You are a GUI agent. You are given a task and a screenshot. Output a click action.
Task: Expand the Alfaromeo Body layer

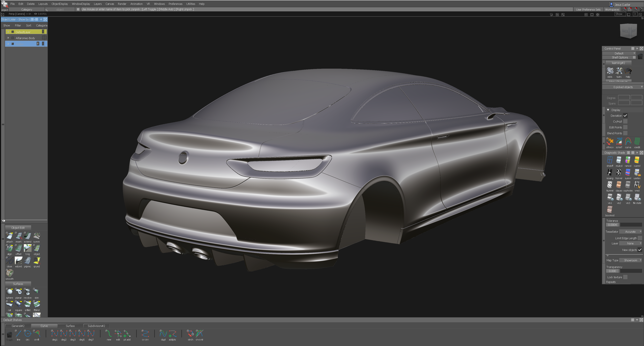[8, 38]
